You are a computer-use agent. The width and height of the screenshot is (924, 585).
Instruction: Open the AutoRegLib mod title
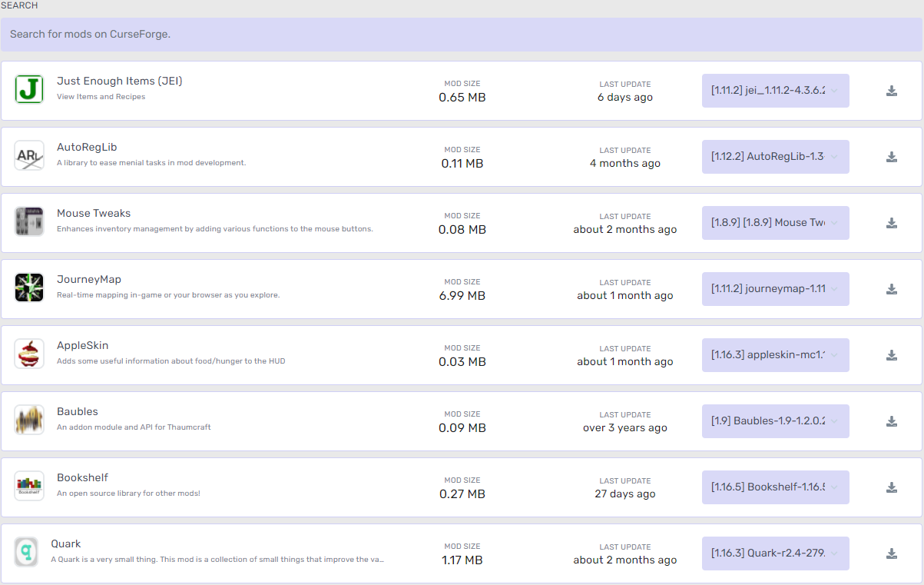pos(87,148)
